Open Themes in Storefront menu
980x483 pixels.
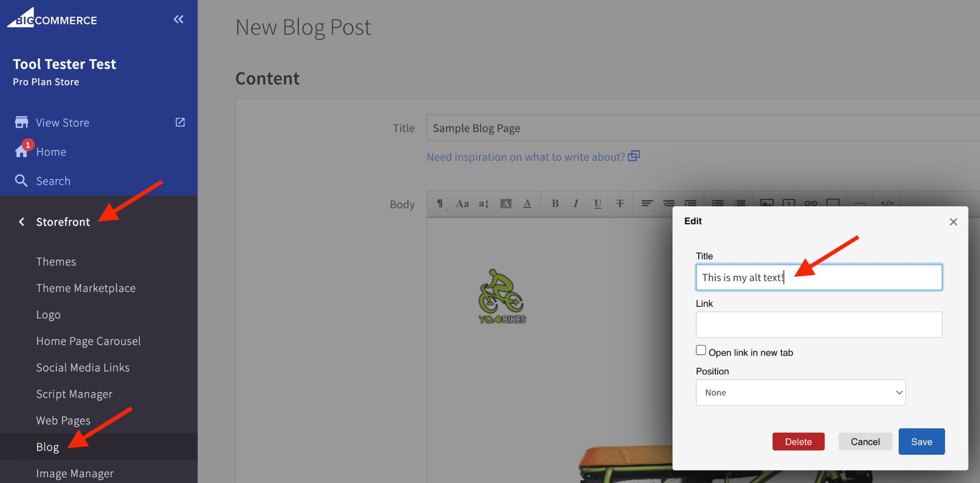pyautogui.click(x=56, y=262)
